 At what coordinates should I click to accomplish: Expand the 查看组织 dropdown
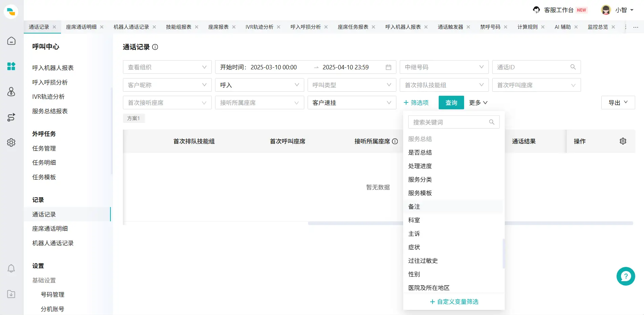coord(167,67)
